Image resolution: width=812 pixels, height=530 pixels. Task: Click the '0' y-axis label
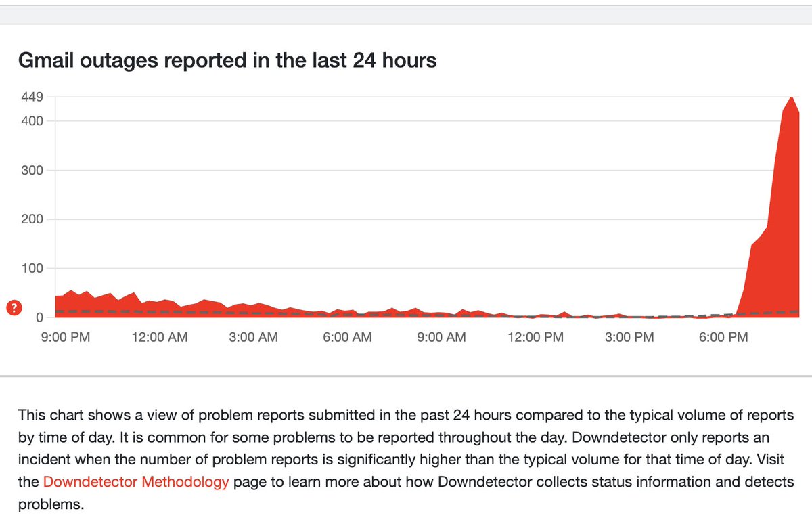coord(40,317)
